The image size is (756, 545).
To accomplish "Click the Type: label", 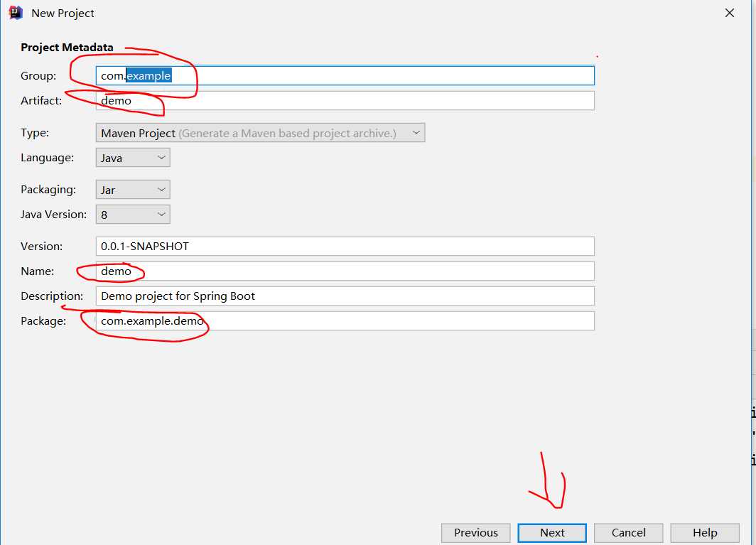I will [x=35, y=133].
